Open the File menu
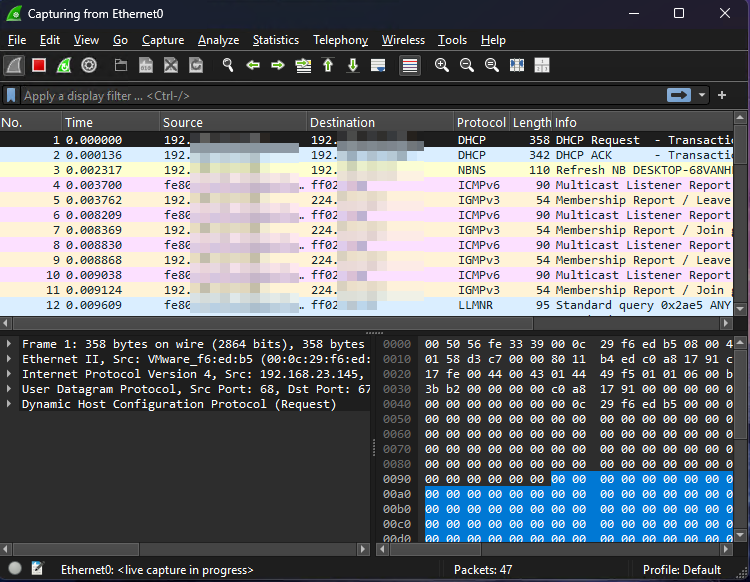This screenshot has width=750, height=582. (x=17, y=40)
